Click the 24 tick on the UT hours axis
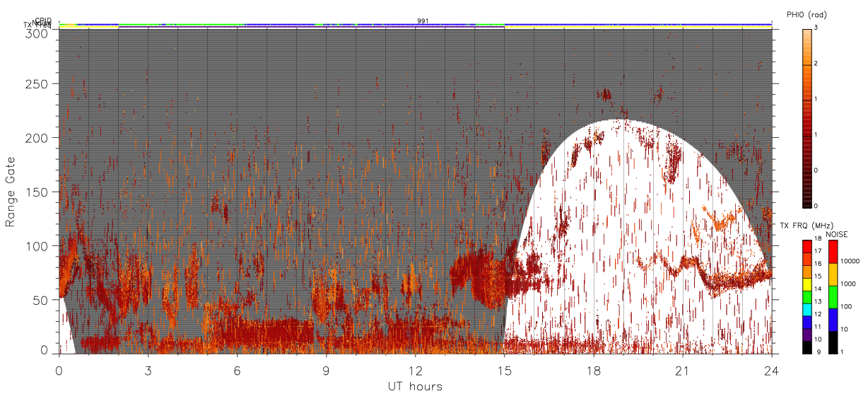 (x=771, y=370)
